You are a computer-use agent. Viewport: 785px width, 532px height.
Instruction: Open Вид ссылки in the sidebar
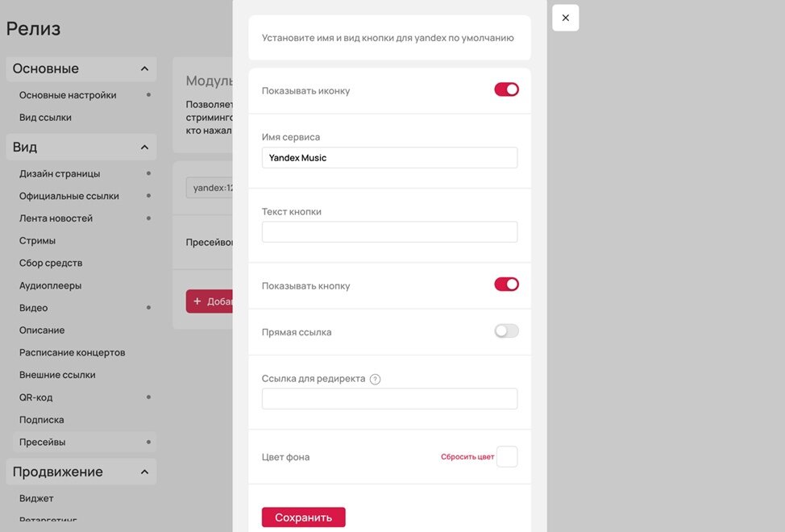click(x=45, y=118)
